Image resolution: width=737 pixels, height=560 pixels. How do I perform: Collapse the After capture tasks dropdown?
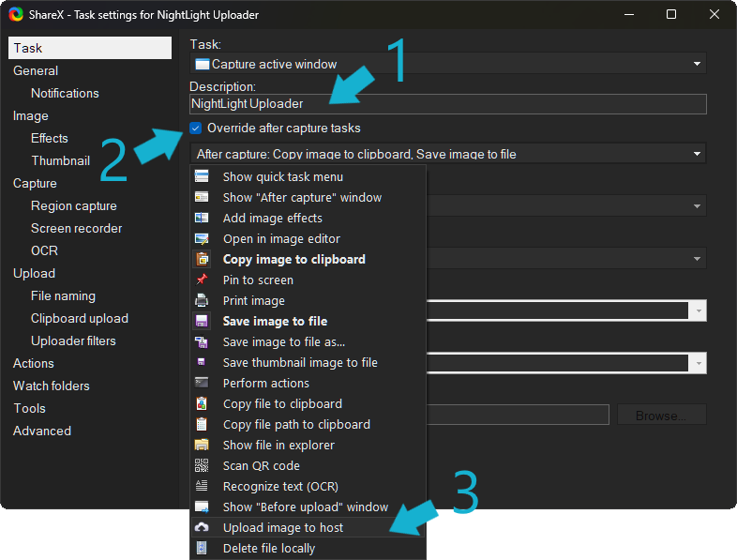(447, 154)
